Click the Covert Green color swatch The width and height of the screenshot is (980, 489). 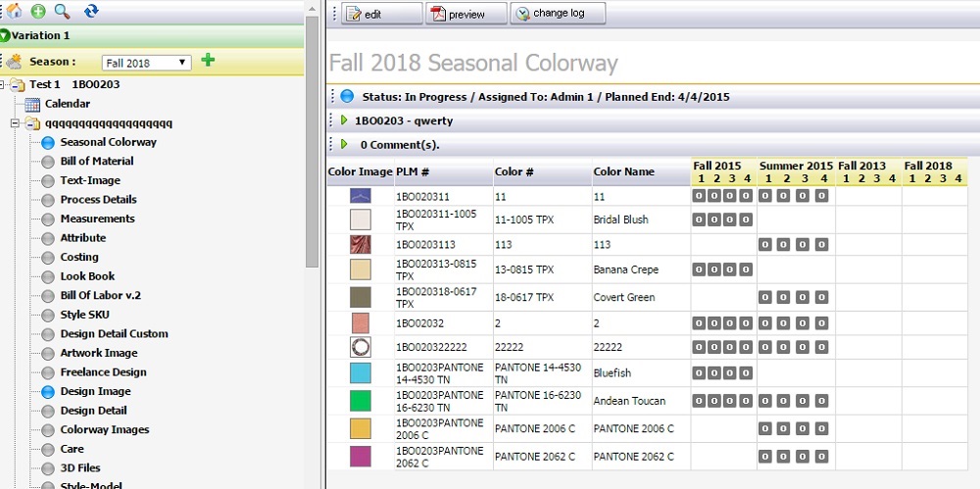[x=361, y=297]
